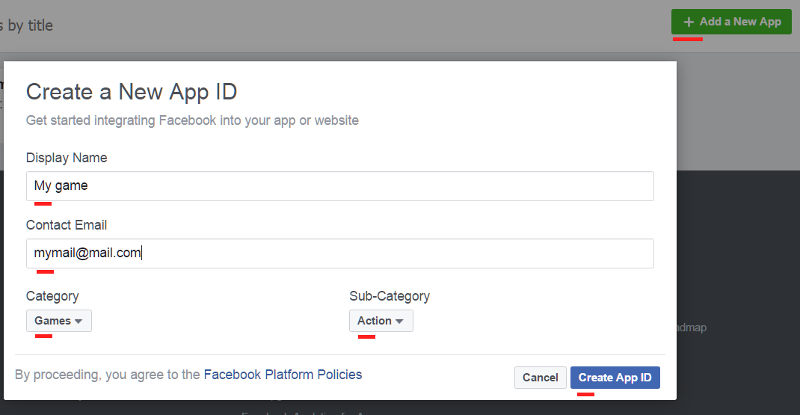Click the arrow icon beside Action
This screenshot has height=415, width=800.
click(x=400, y=322)
